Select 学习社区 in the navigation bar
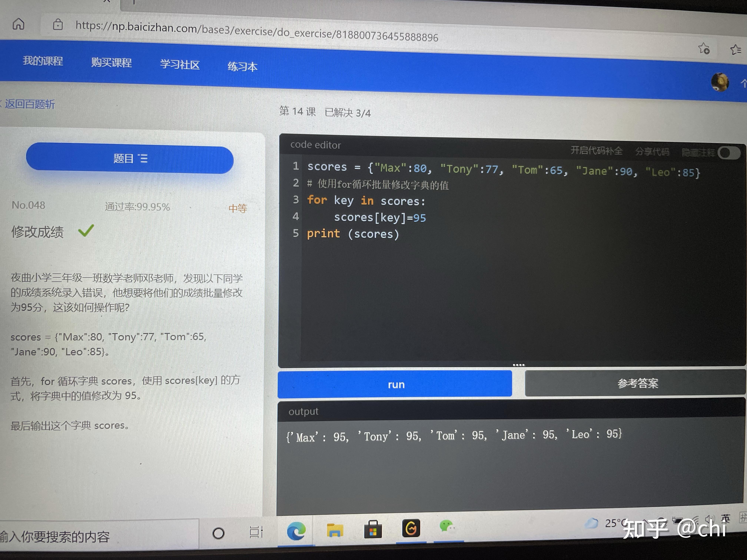Viewport: 747px width, 560px height. pos(180,64)
